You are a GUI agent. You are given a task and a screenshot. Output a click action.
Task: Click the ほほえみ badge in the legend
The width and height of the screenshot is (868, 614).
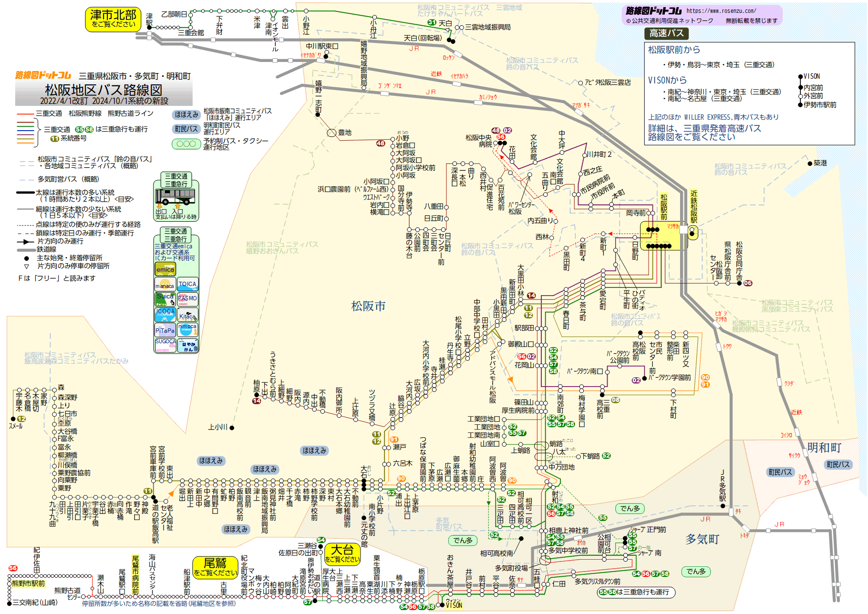pyautogui.click(x=186, y=114)
